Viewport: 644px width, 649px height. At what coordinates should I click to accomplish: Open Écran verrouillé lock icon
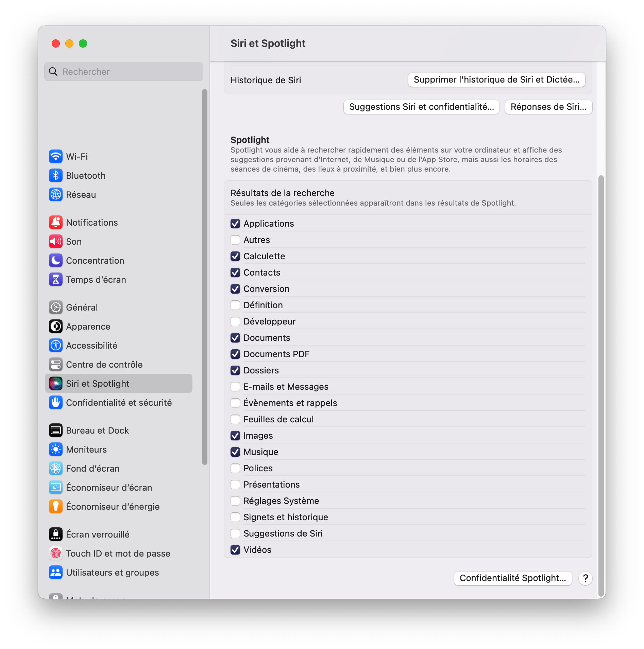55,534
